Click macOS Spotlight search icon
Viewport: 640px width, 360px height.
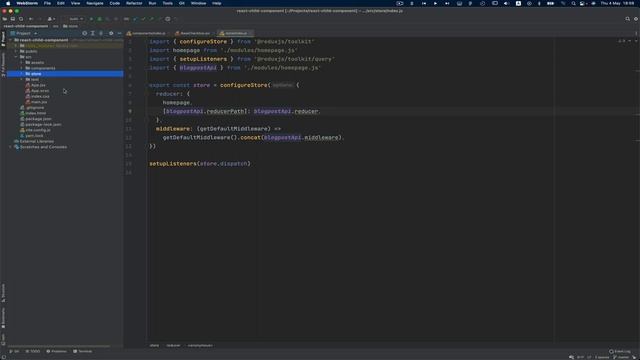[573, 3]
